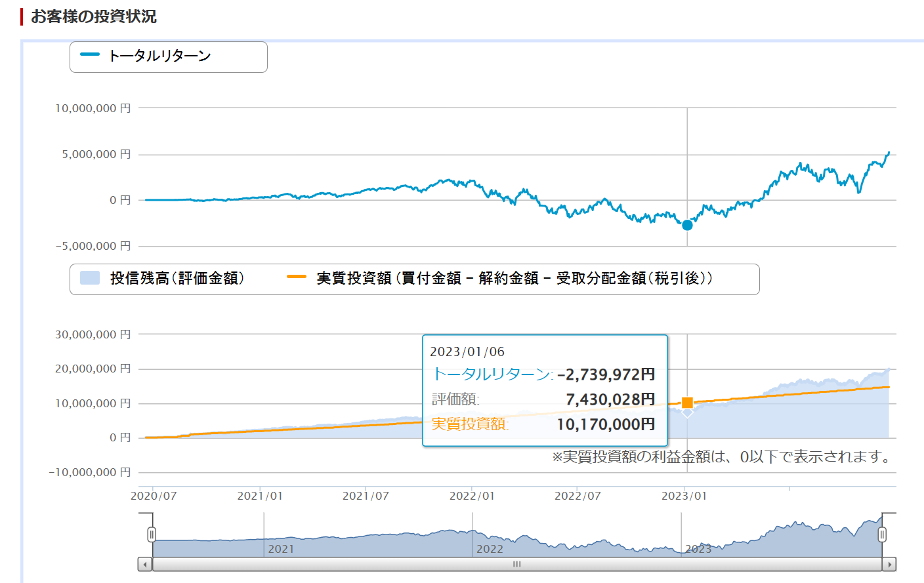
Task: Click the navigator horizontal scrollbar thumb
Action: pos(517,564)
